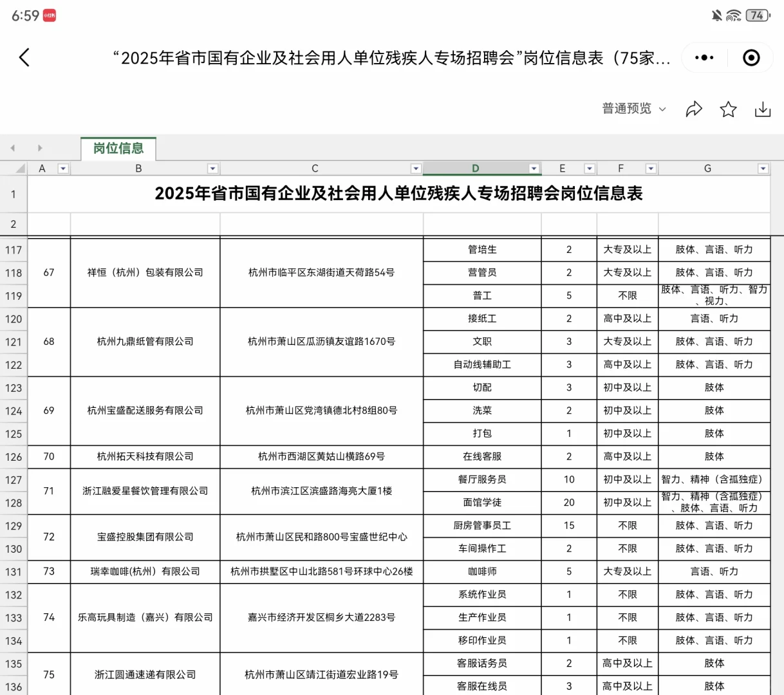Click cell 乐高玩具制造（嘉兴）有限公司
This screenshot has width=784, height=695.
[145, 618]
